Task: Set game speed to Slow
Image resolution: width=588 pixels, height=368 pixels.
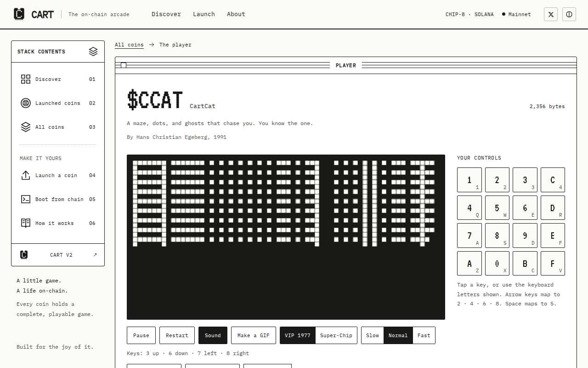Action: click(x=373, y=335)
